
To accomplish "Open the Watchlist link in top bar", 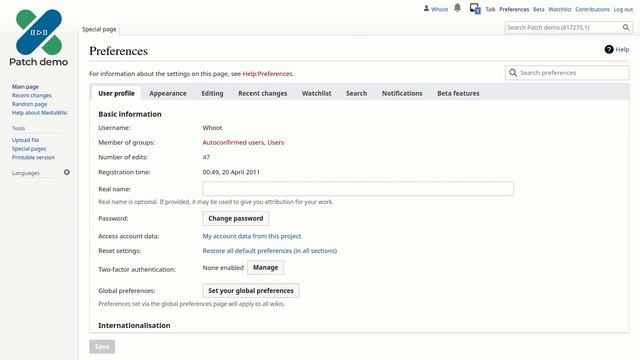I will pyautogui.click(x=560, y=9).
